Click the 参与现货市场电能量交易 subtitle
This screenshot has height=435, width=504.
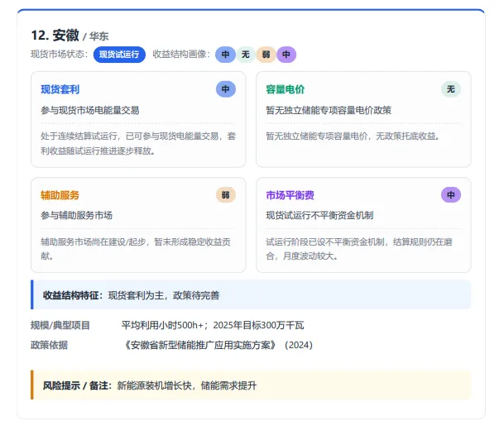90,110
